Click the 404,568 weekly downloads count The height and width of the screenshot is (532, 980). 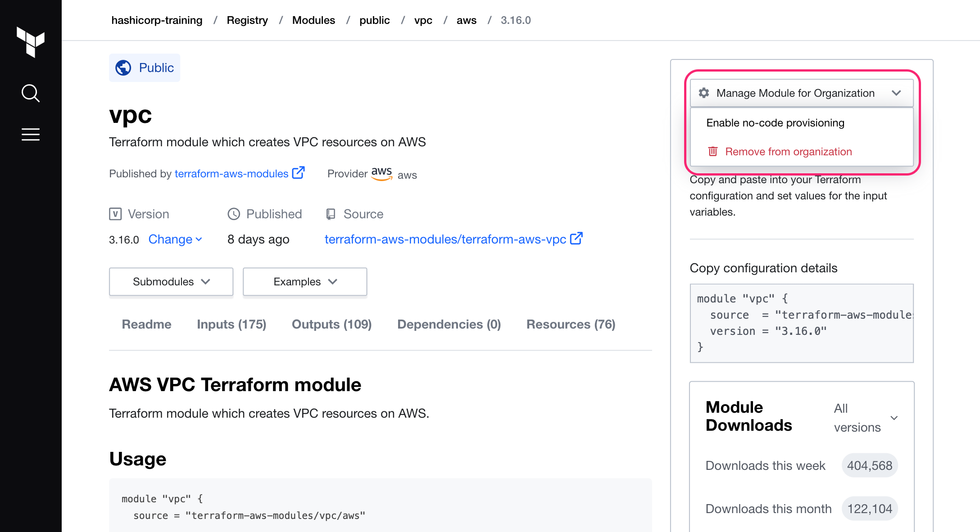(870, 465)
